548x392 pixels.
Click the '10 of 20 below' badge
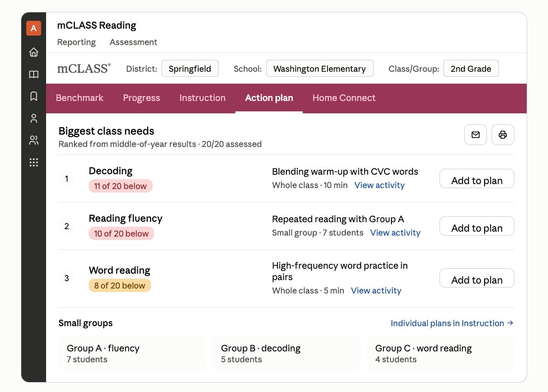tap(121, 234)
